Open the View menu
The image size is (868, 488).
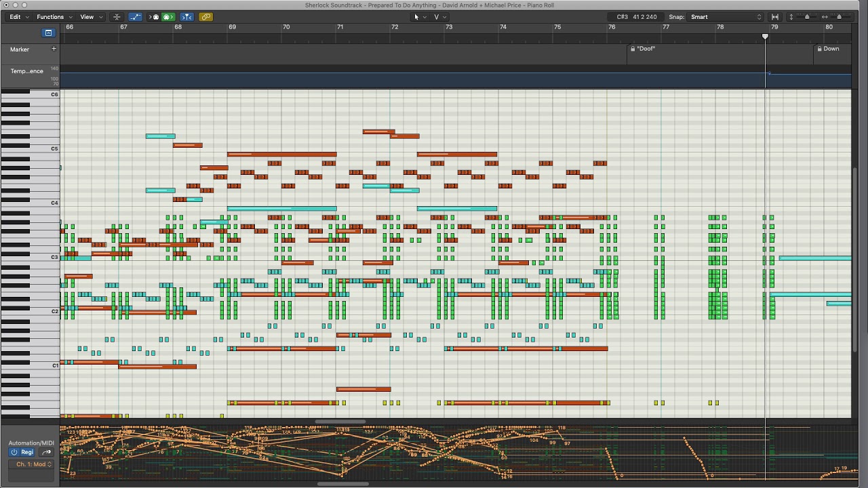[x=90, y=17]
